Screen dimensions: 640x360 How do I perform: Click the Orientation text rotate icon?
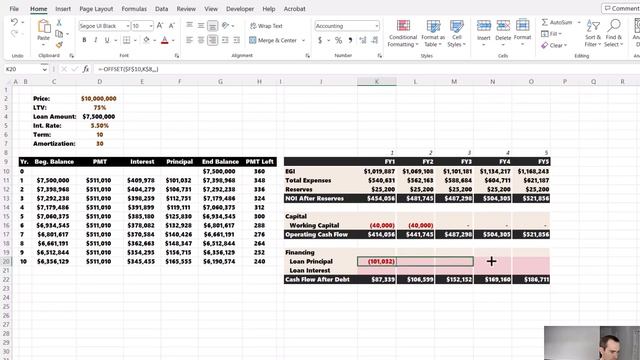pyautogui.click(x=225, y=26)
